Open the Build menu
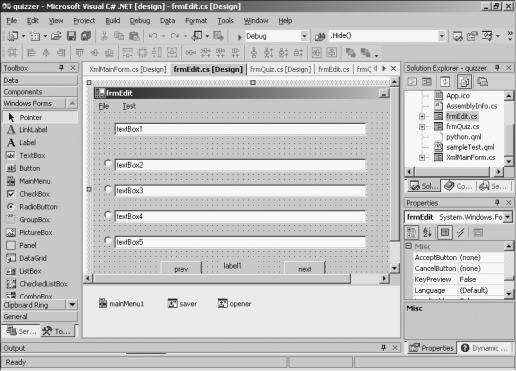The width and height of the screenshot is (516, 371). 113,21
